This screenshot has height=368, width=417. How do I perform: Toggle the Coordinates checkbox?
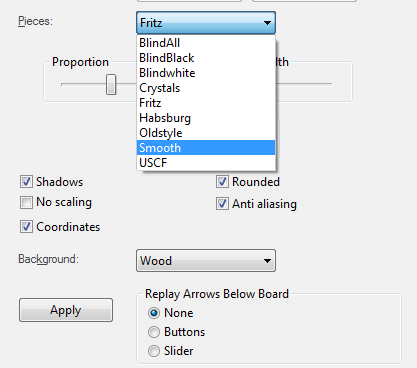(26, 227)
